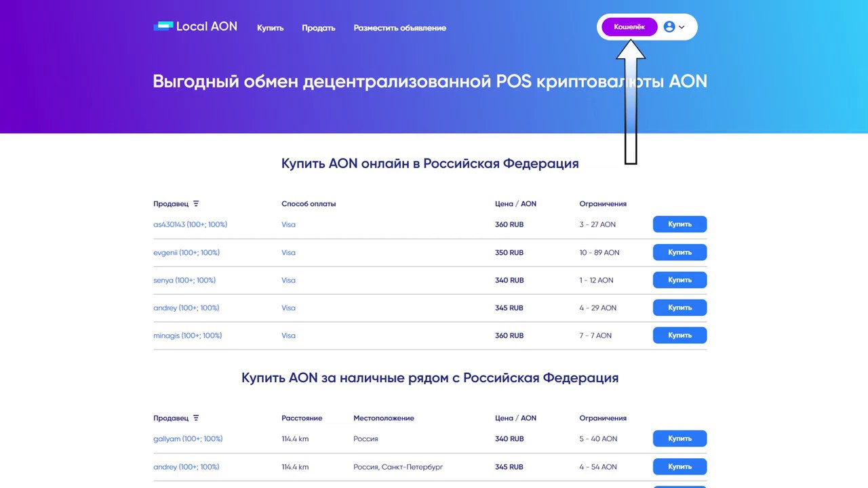Viewport: 868px width, 488px height.
Task: Go to Продать in the navigation
Action: click(x=319, y=28)
